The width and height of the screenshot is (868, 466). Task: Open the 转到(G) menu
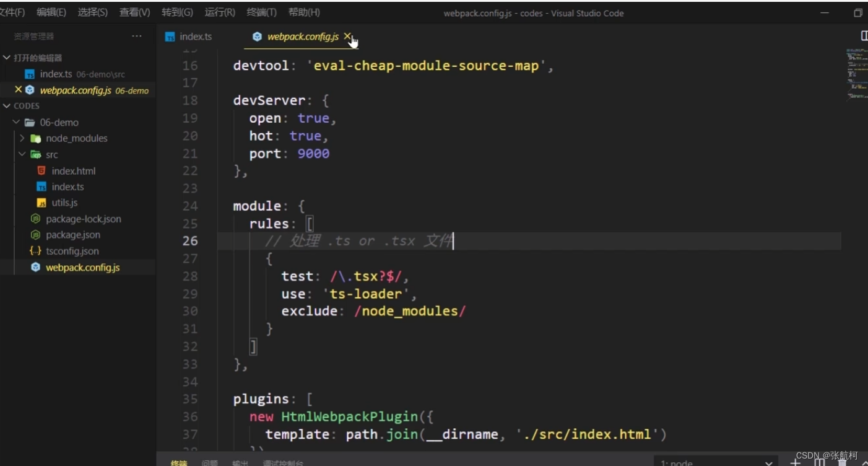click(x=177, y=12)
